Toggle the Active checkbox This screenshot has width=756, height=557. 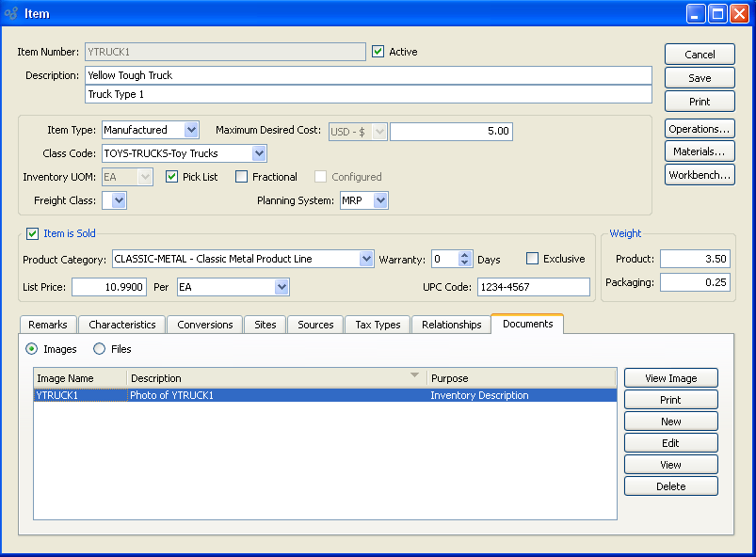(378, 52)
